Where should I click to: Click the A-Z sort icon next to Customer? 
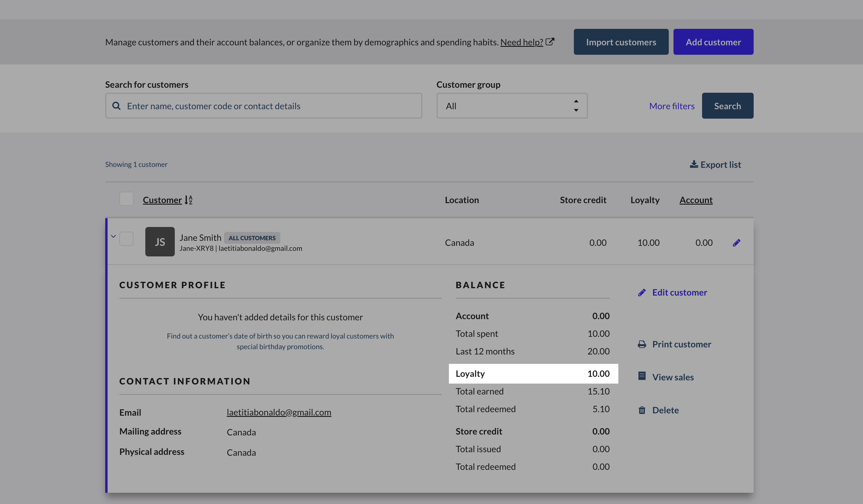coord(189,200)
